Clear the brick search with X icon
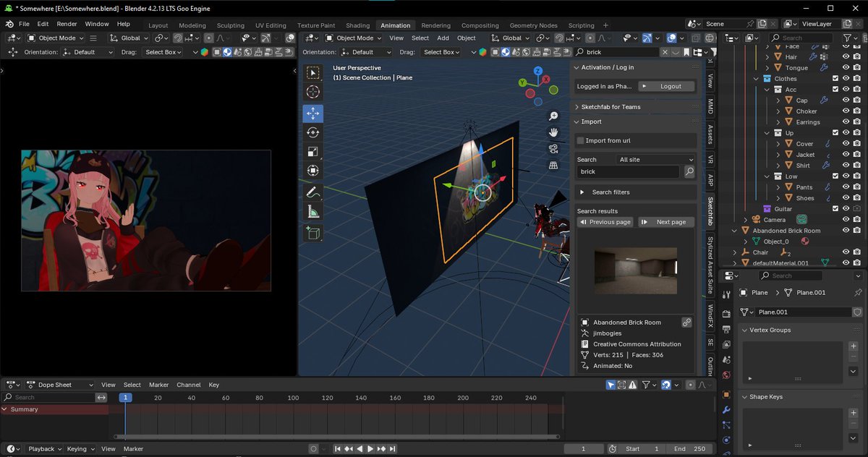 coord(665,52)
